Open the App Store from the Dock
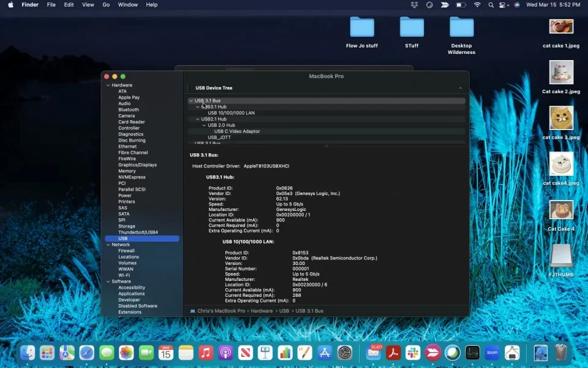The image size is (588, 368). 325,353
